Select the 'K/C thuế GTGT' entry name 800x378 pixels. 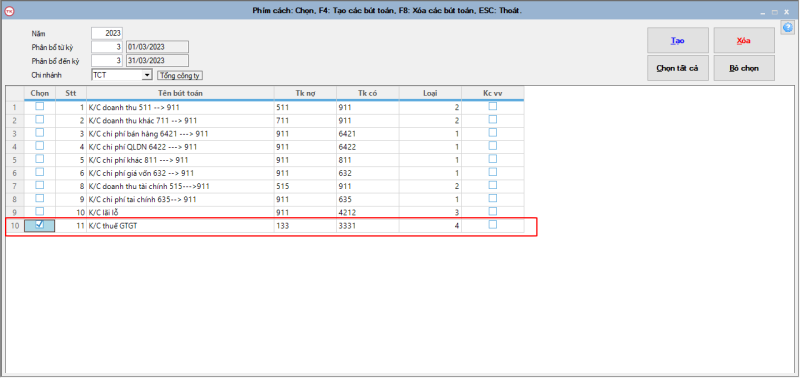click(x=113, y=225)
